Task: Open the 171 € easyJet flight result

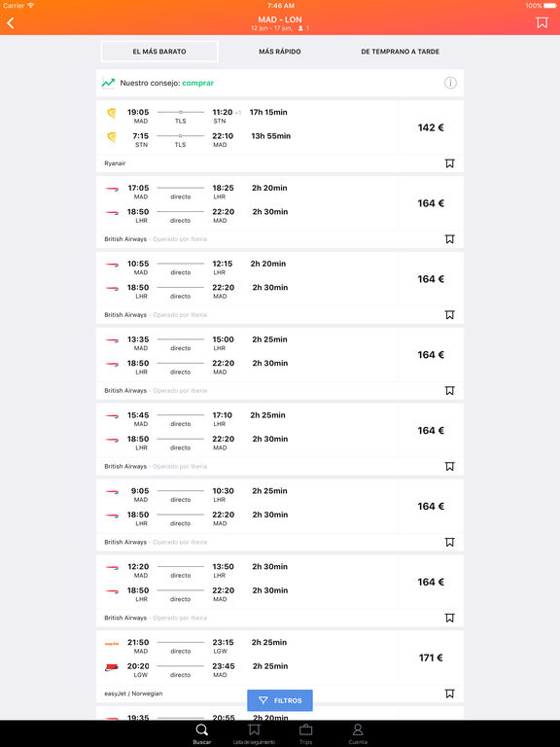Action: [x=280, y=666]
